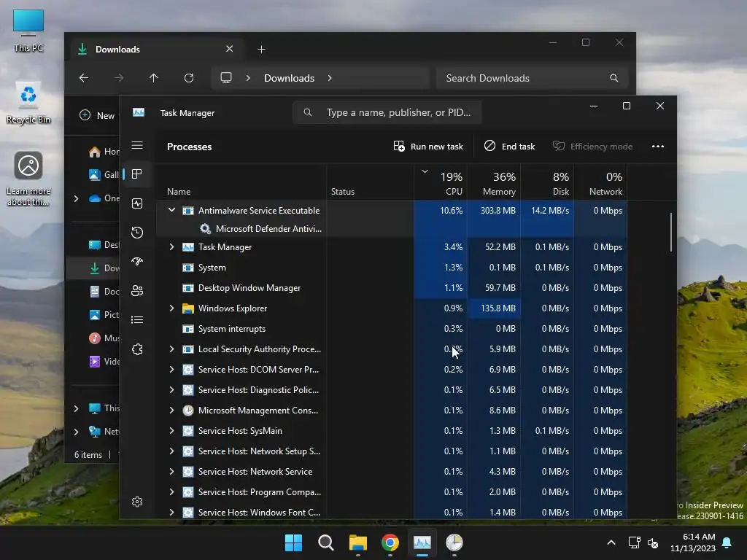Open the App history page icon
This screenshot has width=747, height=560.
(137, 233)
